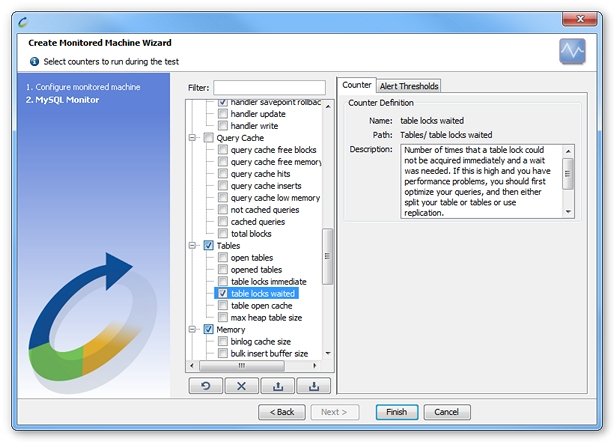
Task: Toggle the handler write checkbox
Action: [x=223, y=126]
